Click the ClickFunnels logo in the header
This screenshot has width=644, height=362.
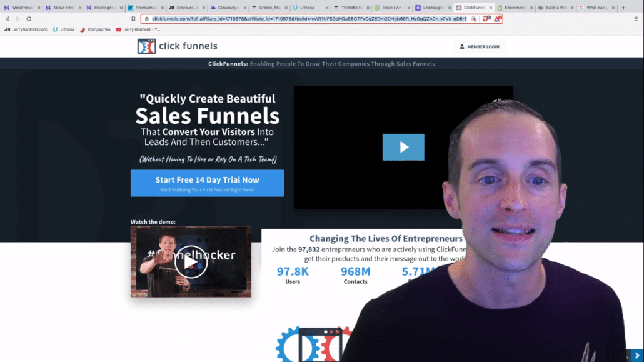pos(178,46)
